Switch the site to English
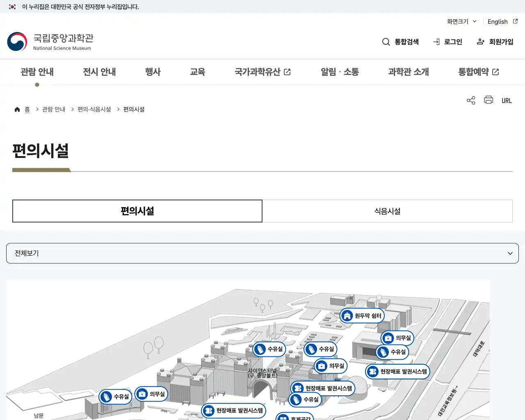 click(x=497, y=22)
